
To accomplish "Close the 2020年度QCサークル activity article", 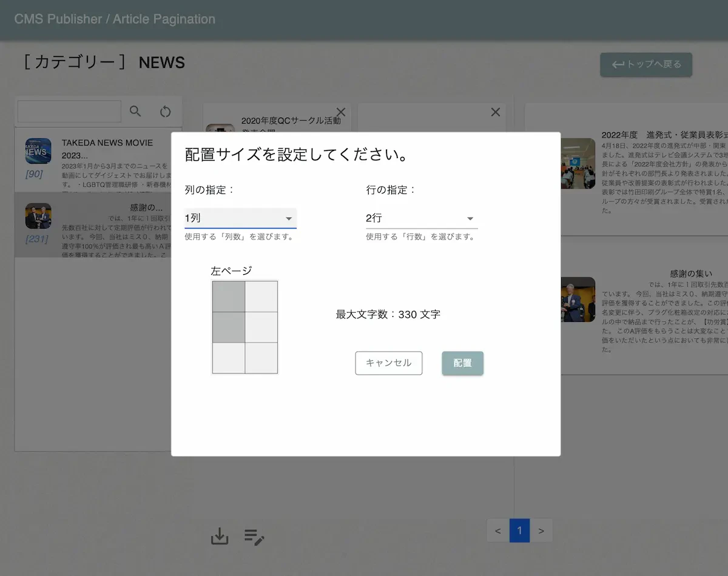I will [x=340, y=112].
